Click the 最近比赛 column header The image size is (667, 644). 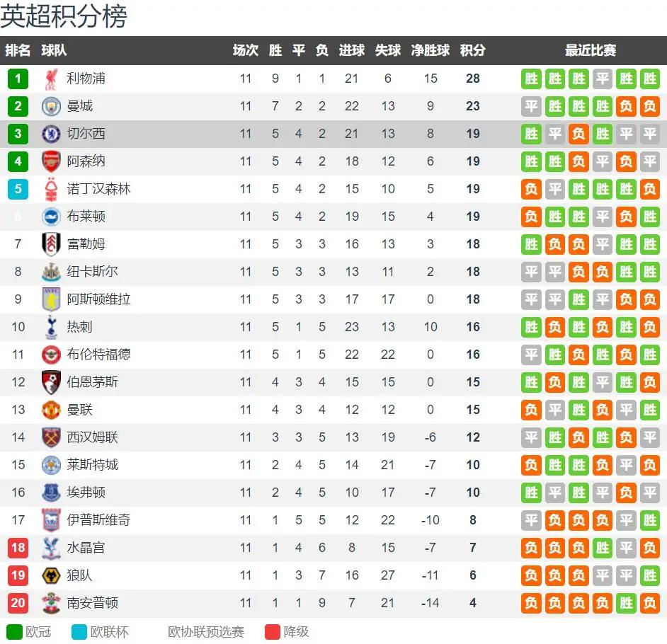[x=591, y=50]
